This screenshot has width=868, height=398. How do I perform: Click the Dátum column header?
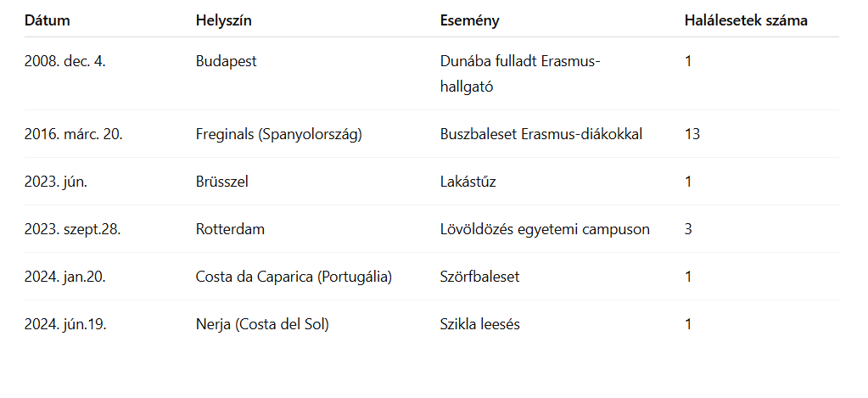pos(48,20)
